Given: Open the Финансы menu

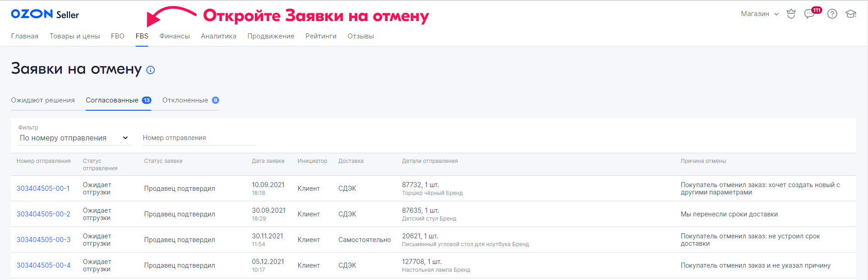Looking at the screenshot, I should (174, 36).
